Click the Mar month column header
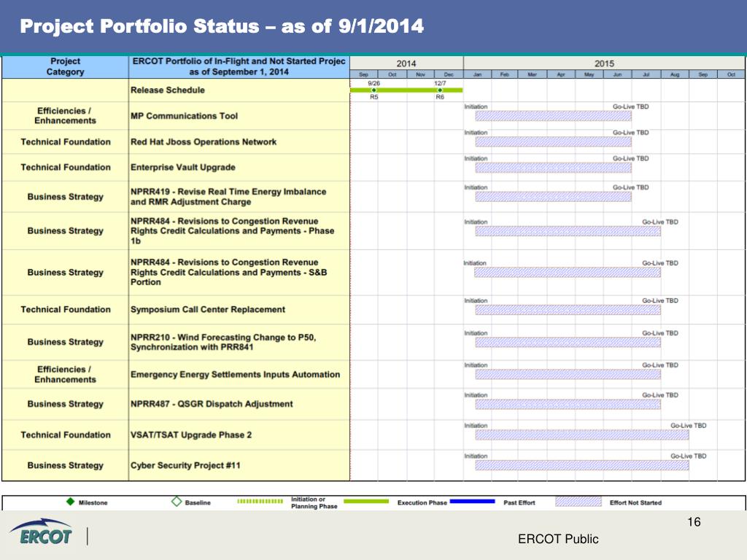 (533, 74)
